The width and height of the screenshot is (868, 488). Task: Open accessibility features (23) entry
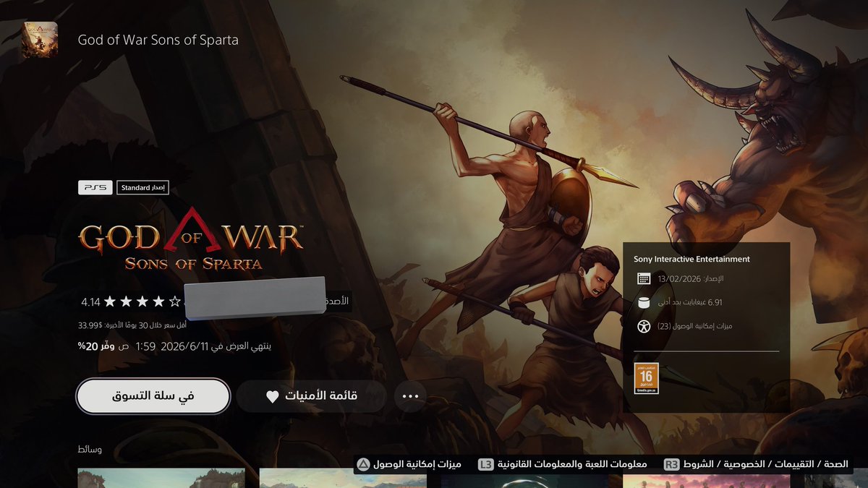click(x=695, y=326)
